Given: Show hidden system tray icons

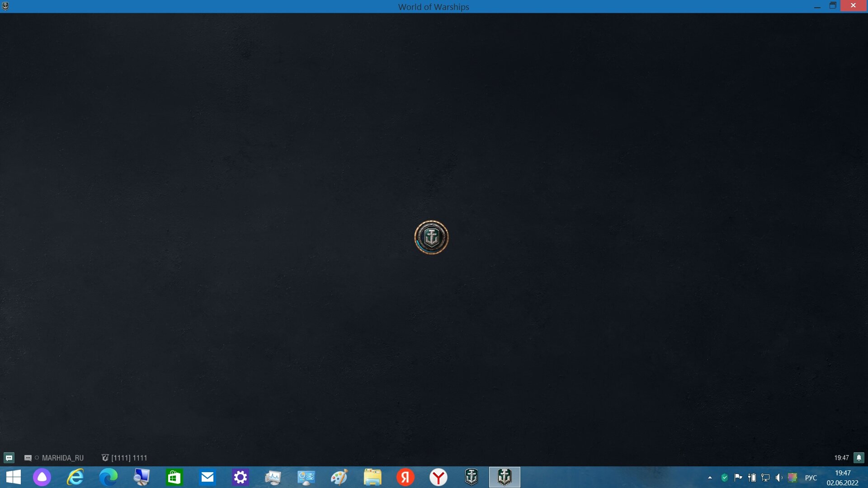Looking at the screenshot, I should point(710,478).
